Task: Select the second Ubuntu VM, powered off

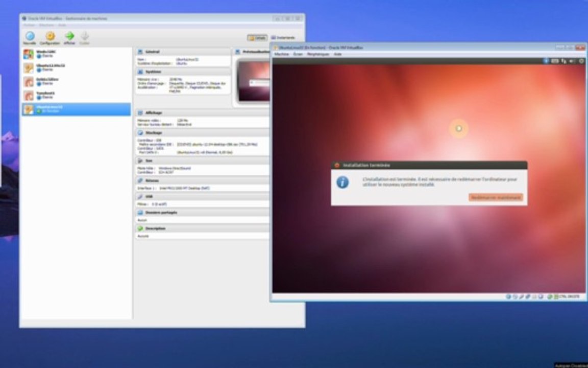Action: point(77,67)
